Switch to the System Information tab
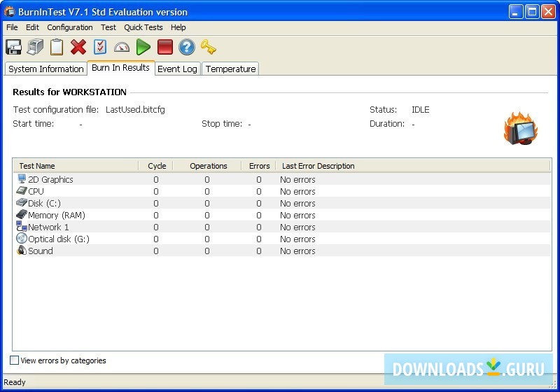 click(45, 69)
